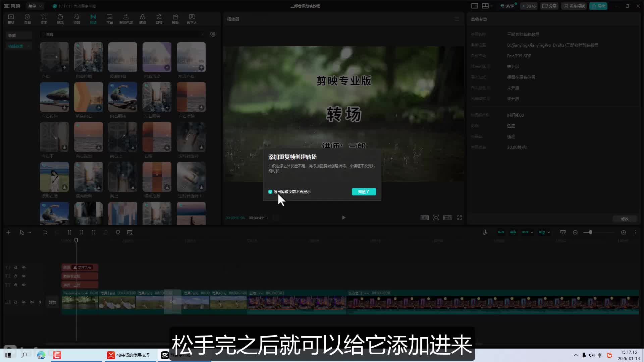Click the microphone record icon above timeline

[x=485, y=232]
